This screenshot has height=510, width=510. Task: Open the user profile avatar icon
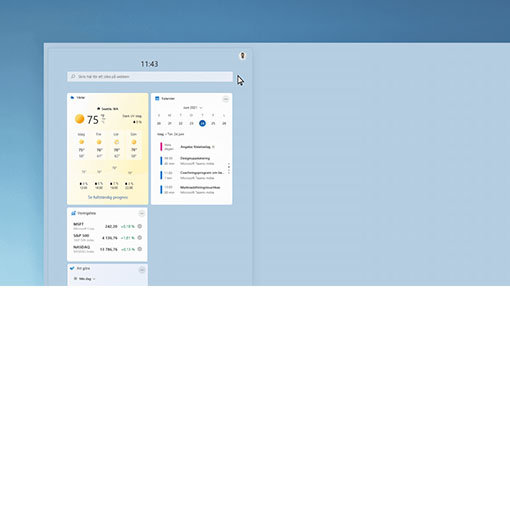click(x=243, y=56)
